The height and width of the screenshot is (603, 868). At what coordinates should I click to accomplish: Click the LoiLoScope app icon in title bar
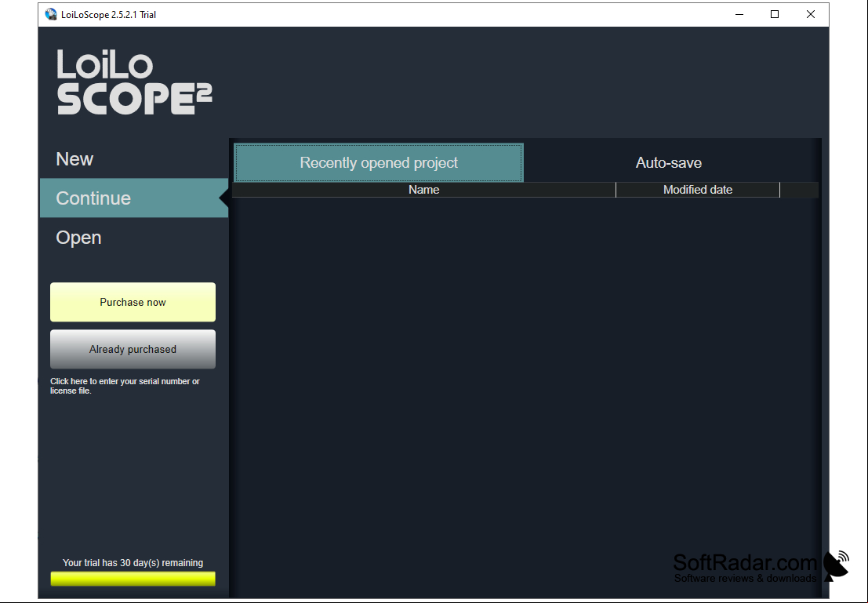pos(51,14)
